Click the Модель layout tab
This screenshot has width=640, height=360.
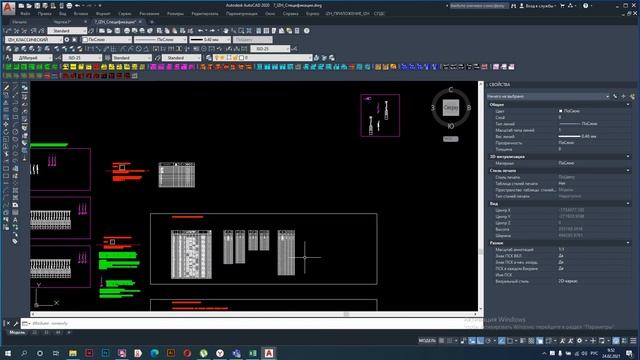tap(17, 333)
